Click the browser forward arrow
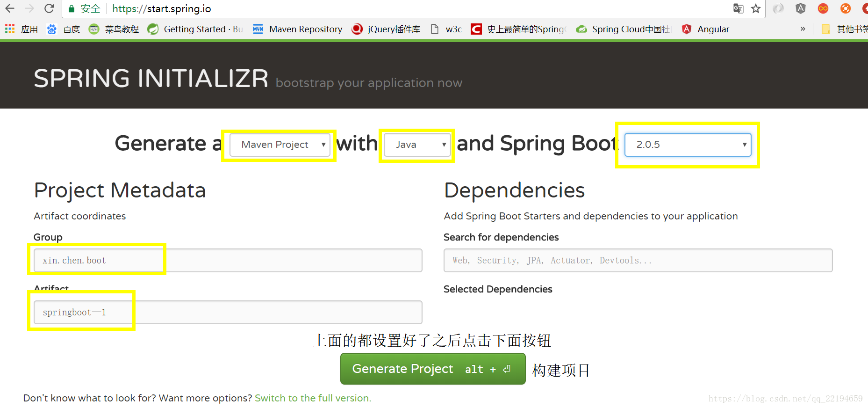Image resolution: width=868 pixels, height=408 pixels. pyautogui.click(x=29, y=8)
